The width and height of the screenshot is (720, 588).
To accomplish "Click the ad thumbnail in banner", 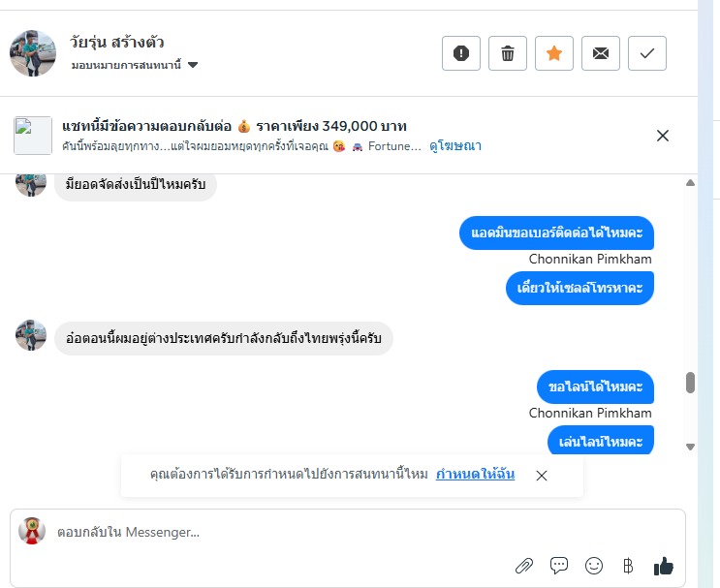I will point(33,136).
